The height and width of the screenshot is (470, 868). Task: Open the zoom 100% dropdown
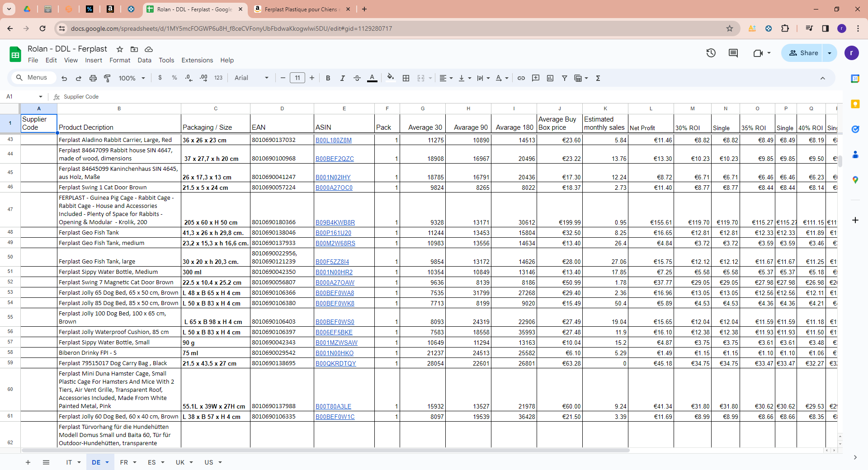tap(132, 78)
